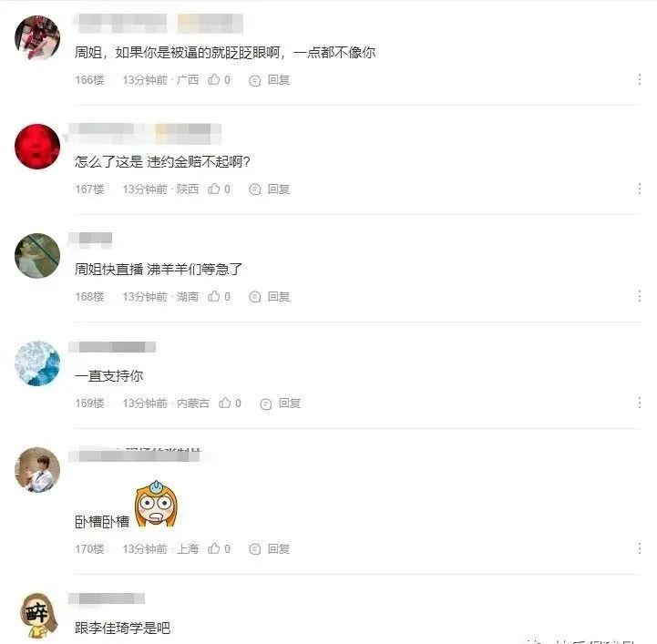This screenshot has height=644, width=657.
Task: Open more options menu for 167楼 comment
Action: 640,189
